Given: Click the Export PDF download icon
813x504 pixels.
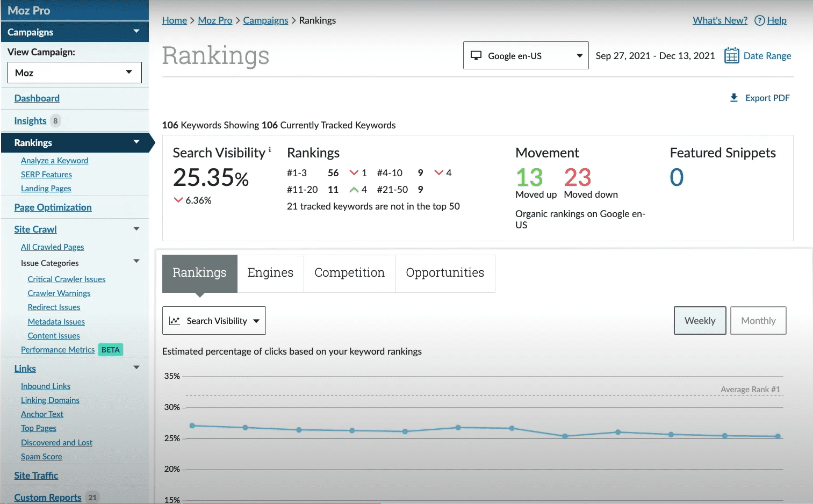Looking at the screenshot, I should (x=733, y=98).
